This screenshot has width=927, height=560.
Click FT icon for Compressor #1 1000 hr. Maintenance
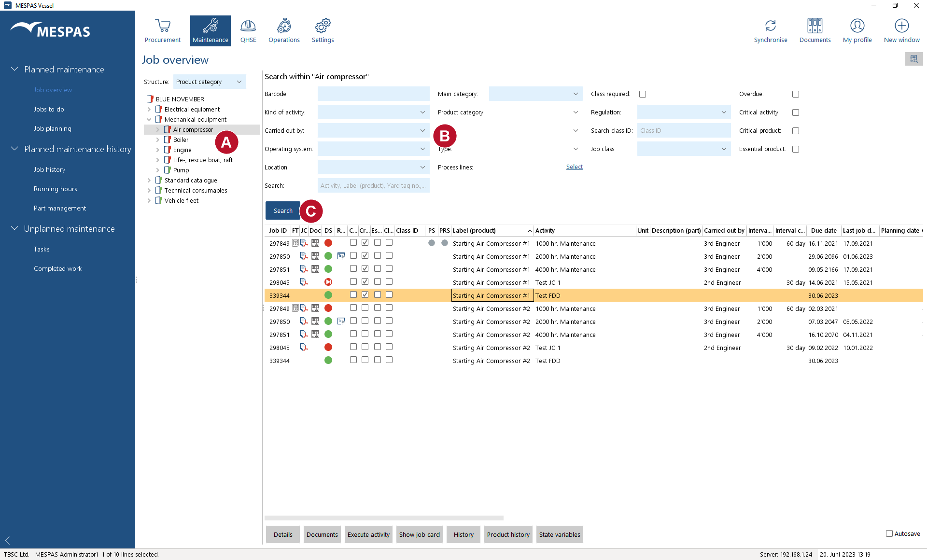click(x=295, y=243)
